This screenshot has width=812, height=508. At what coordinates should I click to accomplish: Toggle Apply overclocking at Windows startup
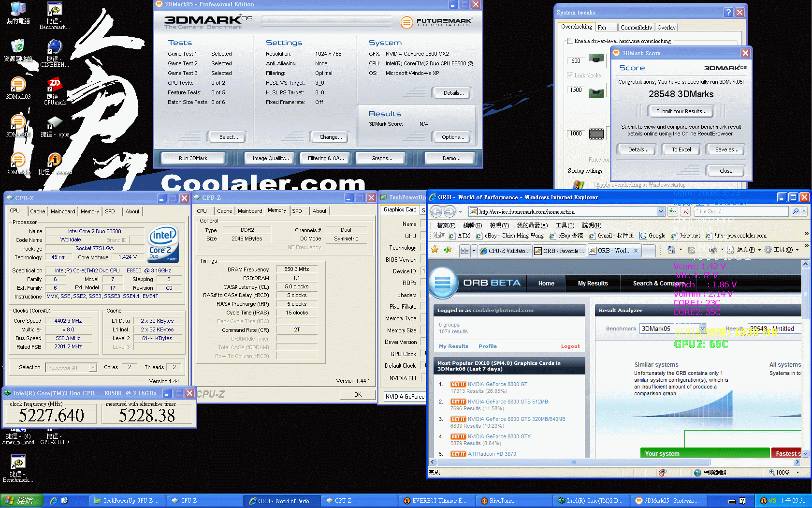(592, 185)
